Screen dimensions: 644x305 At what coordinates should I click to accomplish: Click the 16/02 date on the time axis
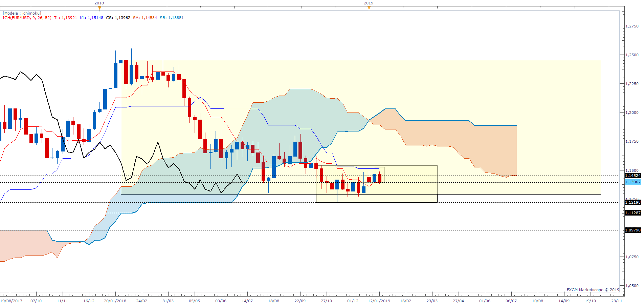pyautogui.click(x=406, y=301)
